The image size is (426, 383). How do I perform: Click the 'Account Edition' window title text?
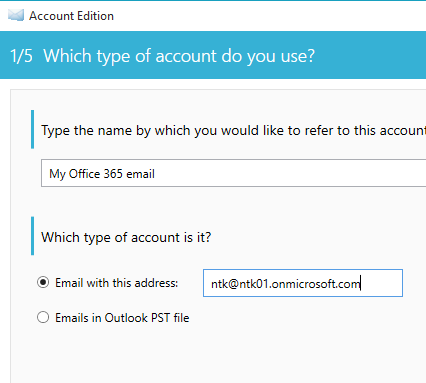point(71,16)
